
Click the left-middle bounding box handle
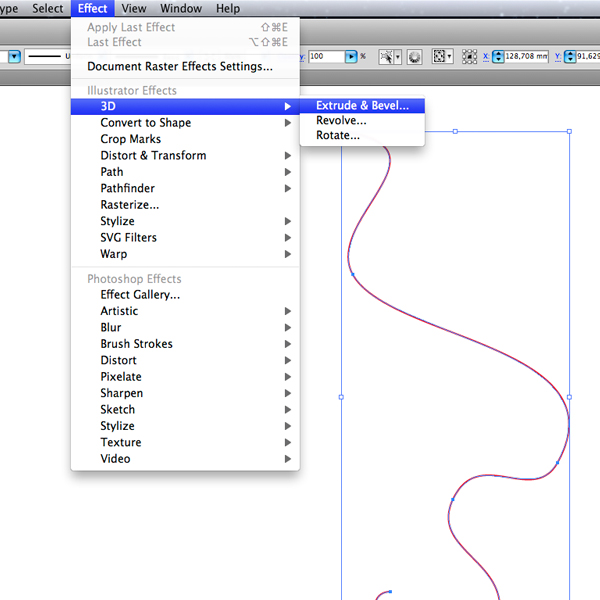(341, 398)
